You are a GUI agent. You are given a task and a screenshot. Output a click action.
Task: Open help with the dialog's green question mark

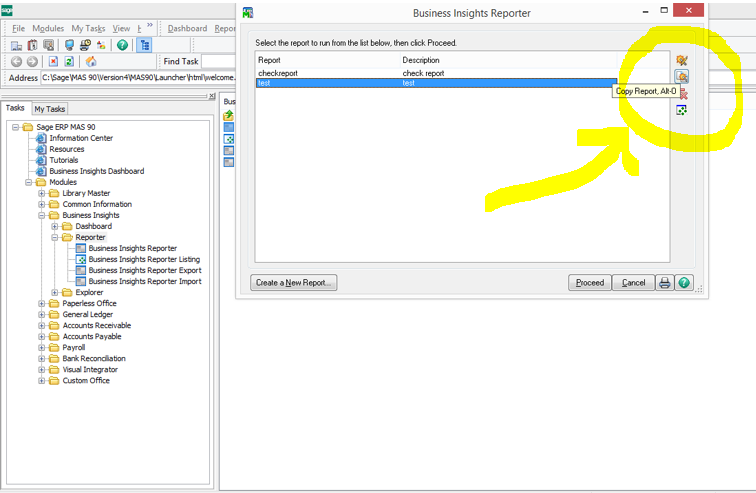(x=684, y=283)
